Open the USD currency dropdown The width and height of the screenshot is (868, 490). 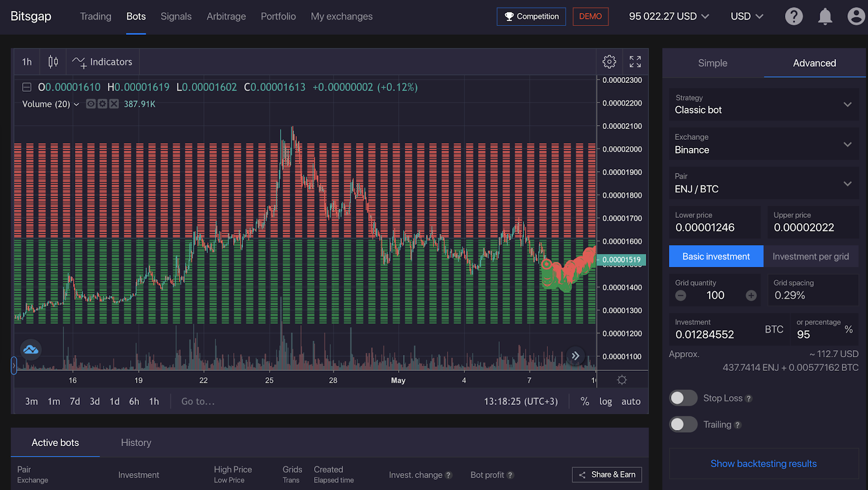(x=747, y=16)
